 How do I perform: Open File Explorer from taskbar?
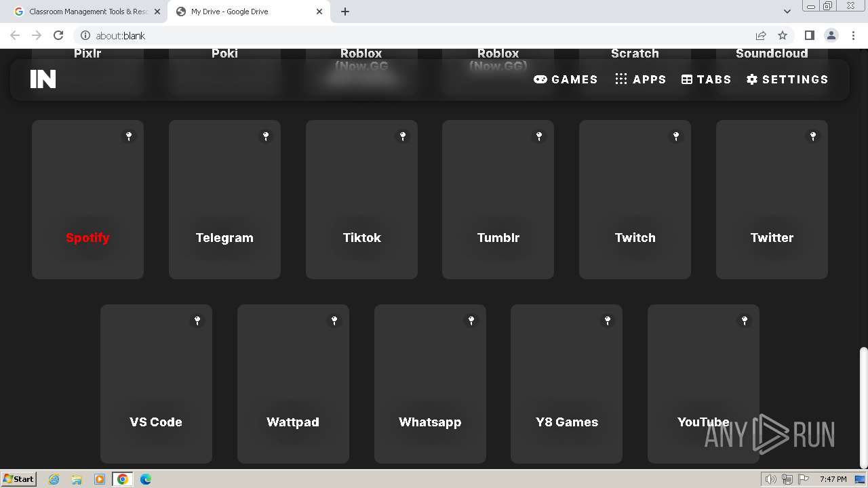[77, 479]
